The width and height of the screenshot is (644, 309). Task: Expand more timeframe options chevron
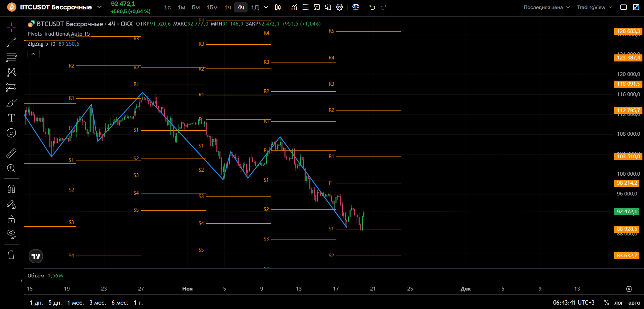[x=266, y=7]
